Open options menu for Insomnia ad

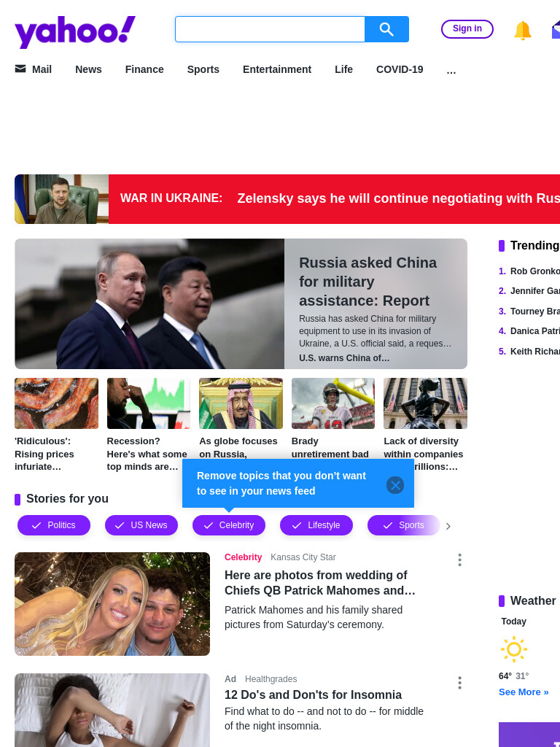coord(459,683)
